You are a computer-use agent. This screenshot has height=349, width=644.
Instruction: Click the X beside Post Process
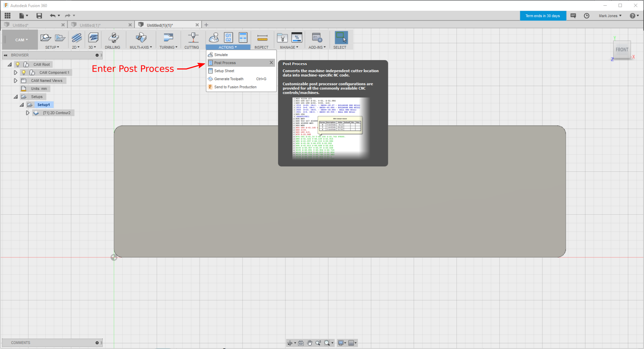(271, 63)
